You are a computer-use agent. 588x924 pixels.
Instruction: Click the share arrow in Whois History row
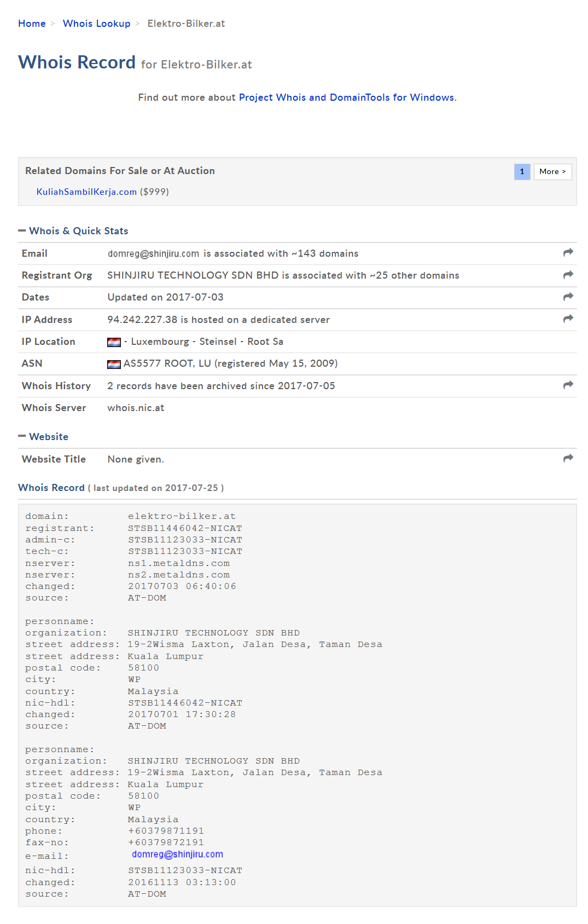point(568,385)
